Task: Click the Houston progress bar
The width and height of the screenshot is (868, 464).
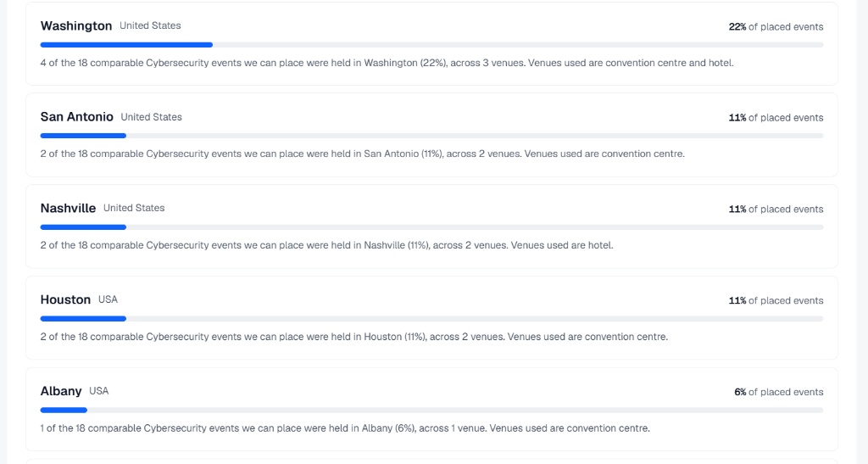Action: point(431,318)
